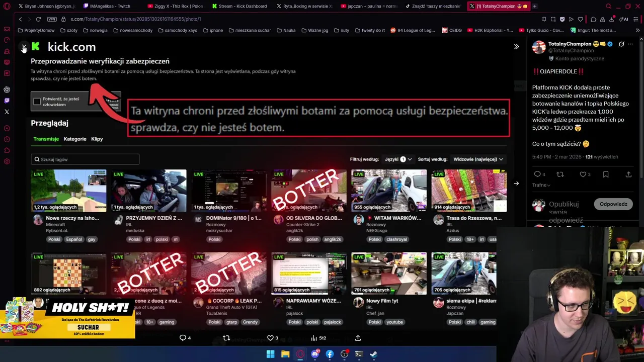Open Opera downloads icon in toolbar

click(612, 19)
